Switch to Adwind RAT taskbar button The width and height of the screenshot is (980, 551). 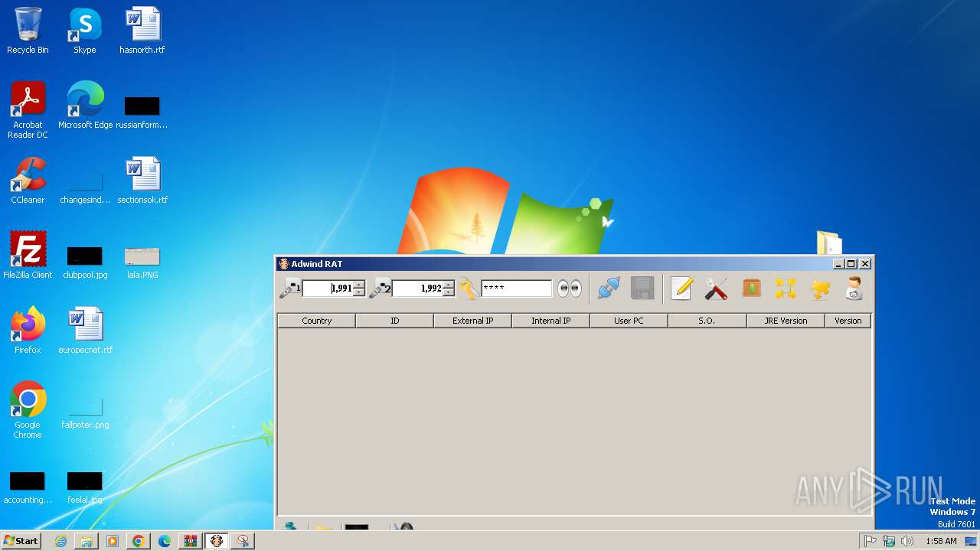pyautogui.click(x=217, y=541)
